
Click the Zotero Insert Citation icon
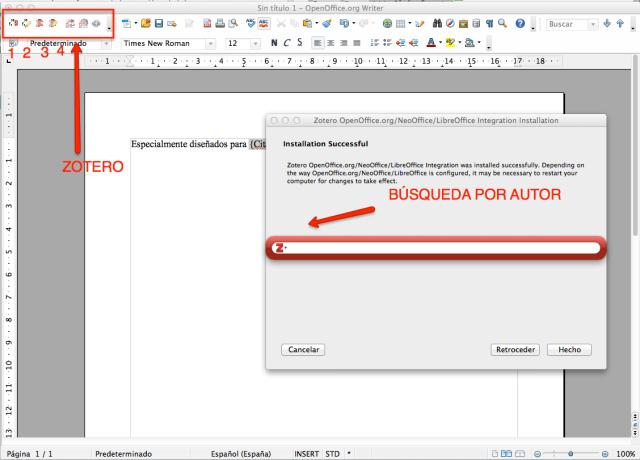click(x=12, y=22)
